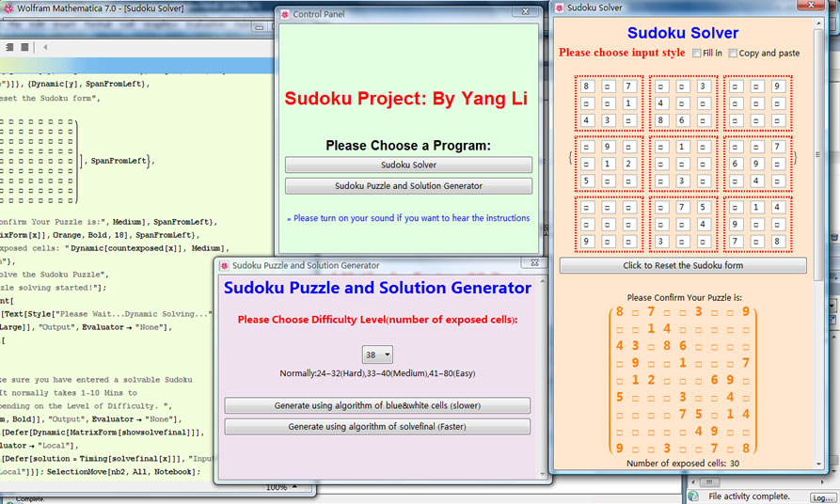Viewport: 840px width, 504px height.
Task: Click the Generator window's scroll-down arrow
Action: coord(542,474)
